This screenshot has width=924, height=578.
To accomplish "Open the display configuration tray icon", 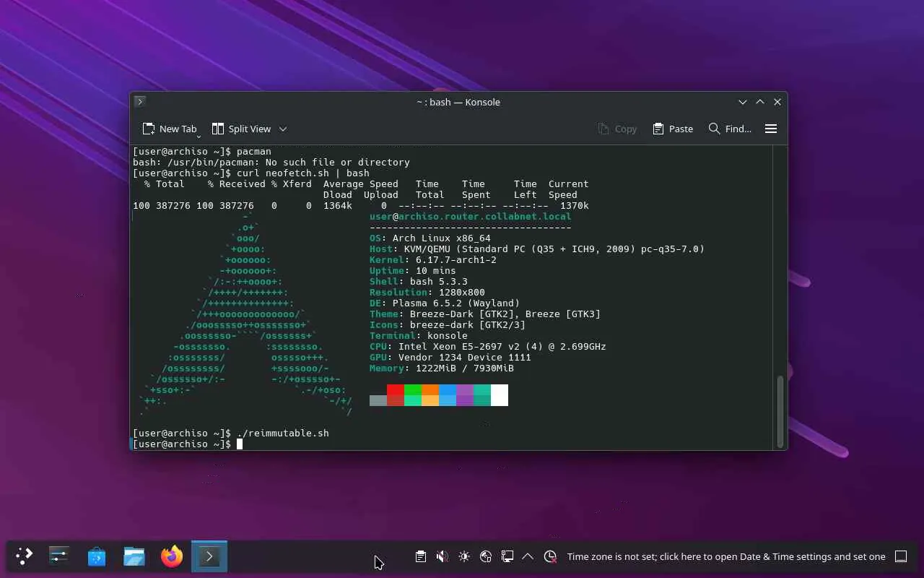I will [507, 556].
